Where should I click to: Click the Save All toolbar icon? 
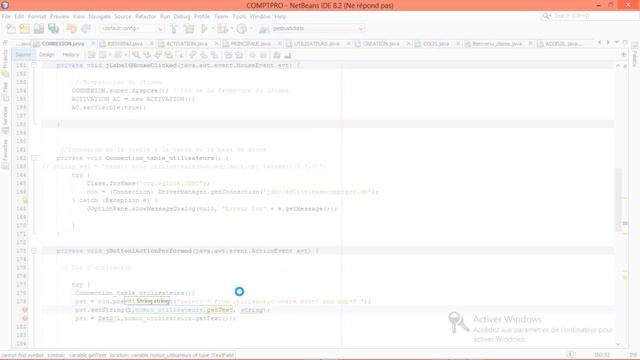pyautogui.click(x=53, y=29)
